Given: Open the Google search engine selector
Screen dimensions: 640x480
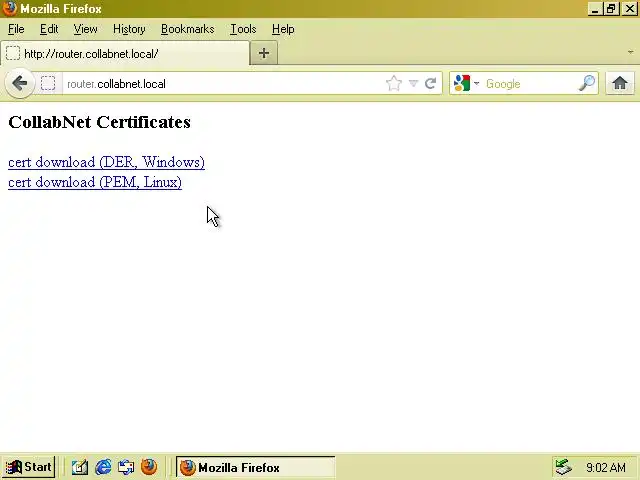Looking at the screenshot, I should coord(467,84).
